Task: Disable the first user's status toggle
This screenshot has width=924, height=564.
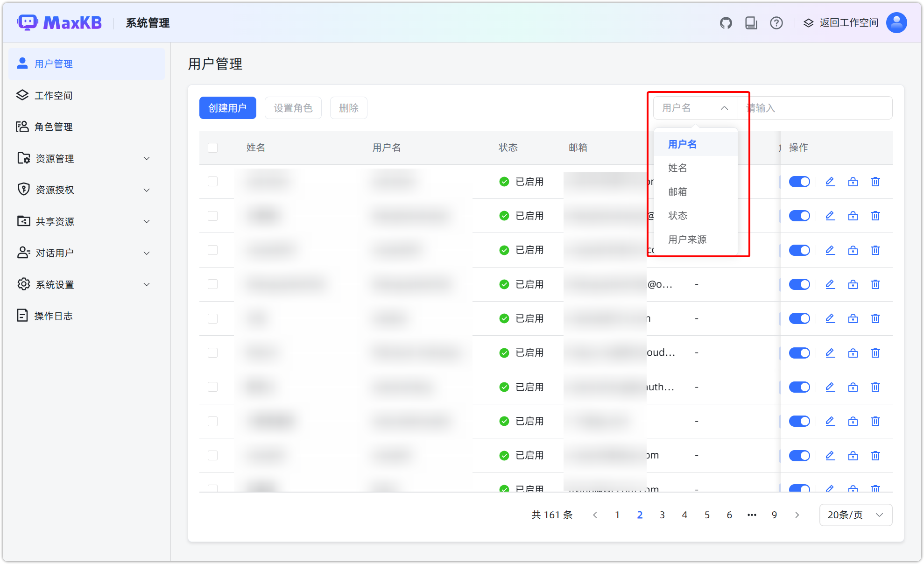Action: [x=799, y=182]
